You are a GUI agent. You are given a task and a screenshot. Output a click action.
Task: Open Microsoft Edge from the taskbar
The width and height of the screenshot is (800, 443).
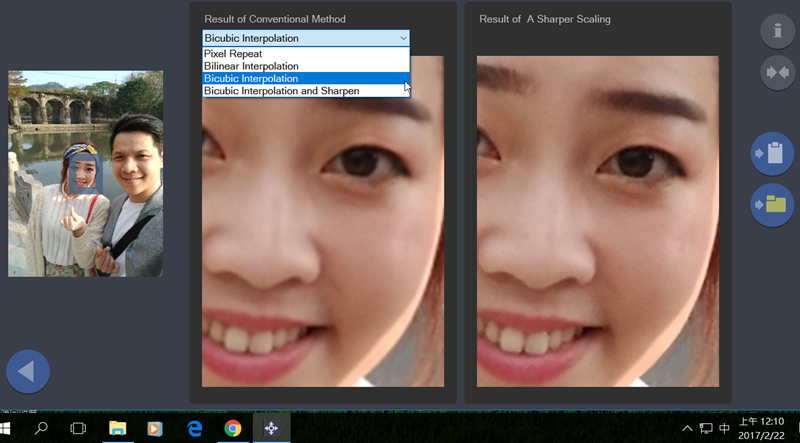click(x=194, y=428)
